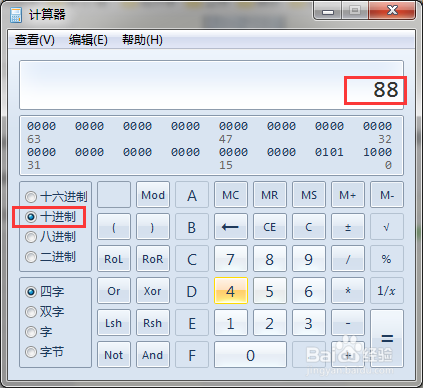Select the 四字 Qword radio button
423x388 pixels.
45,292
